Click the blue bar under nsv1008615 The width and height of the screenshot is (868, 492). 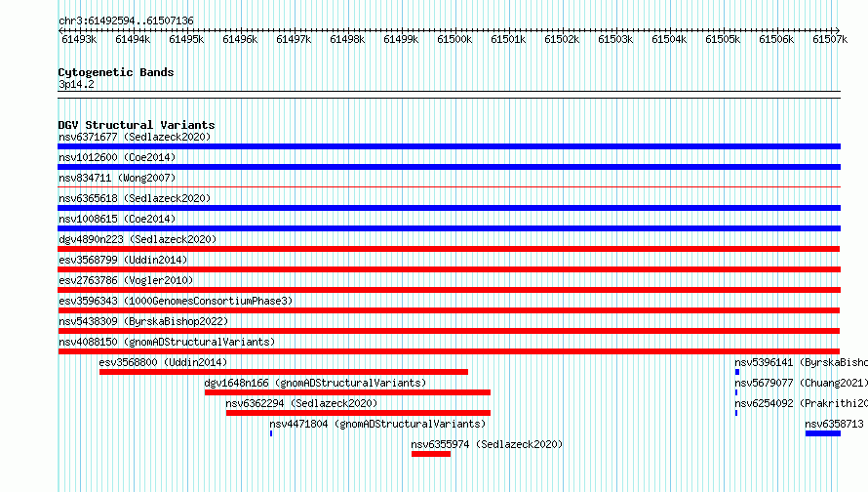(449, 228)
